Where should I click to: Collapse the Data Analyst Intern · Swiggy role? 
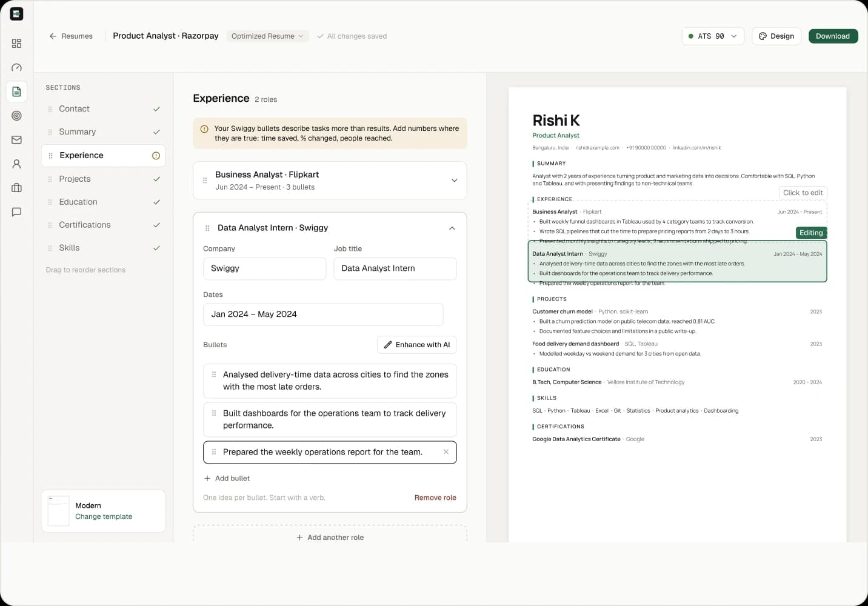pos(452,228)
